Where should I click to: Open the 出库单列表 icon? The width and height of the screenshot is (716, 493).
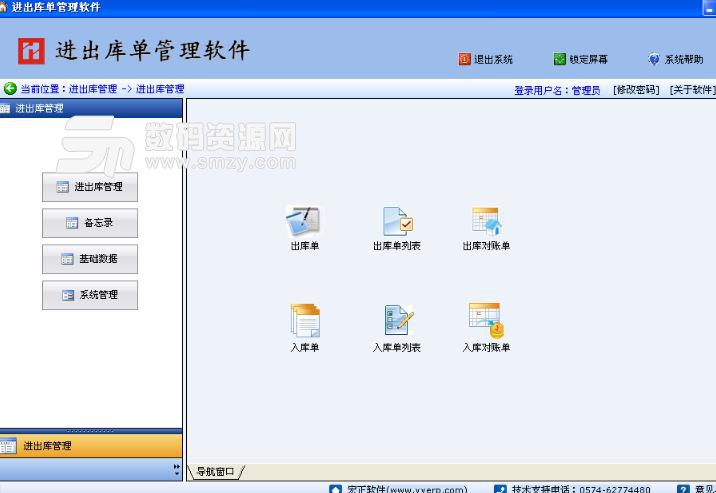click(397, 221)
